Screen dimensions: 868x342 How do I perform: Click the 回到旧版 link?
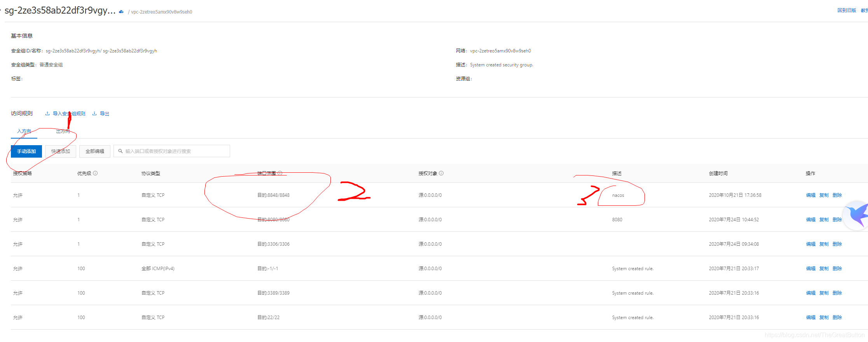847,10
